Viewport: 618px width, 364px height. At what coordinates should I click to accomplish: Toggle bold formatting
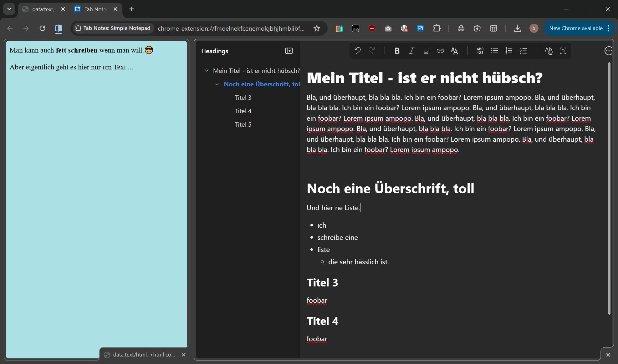tap(397, 51)
